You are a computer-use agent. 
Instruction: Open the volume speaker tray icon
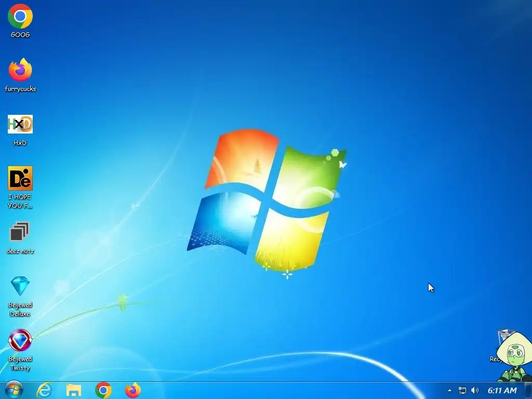click(x=475, y=391)
